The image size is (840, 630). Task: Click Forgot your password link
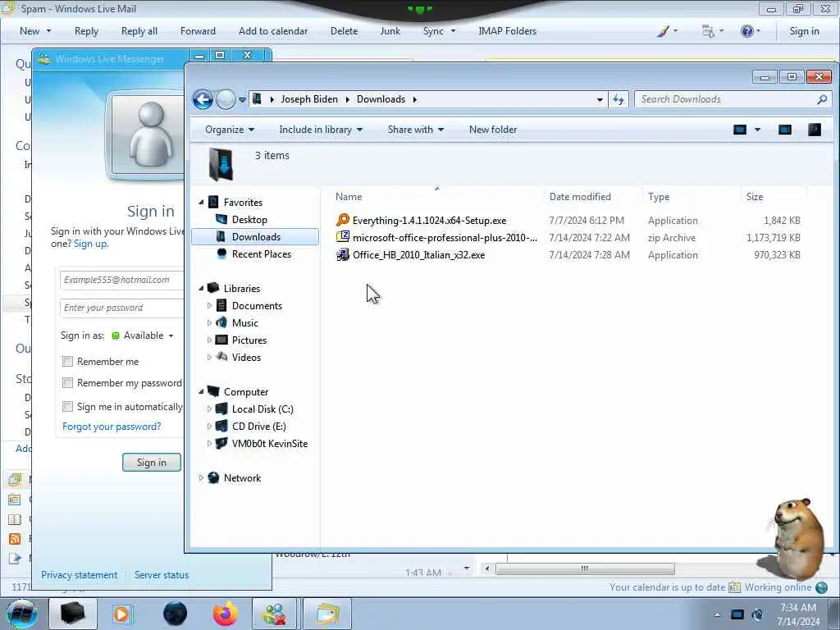tap(112, 427)
